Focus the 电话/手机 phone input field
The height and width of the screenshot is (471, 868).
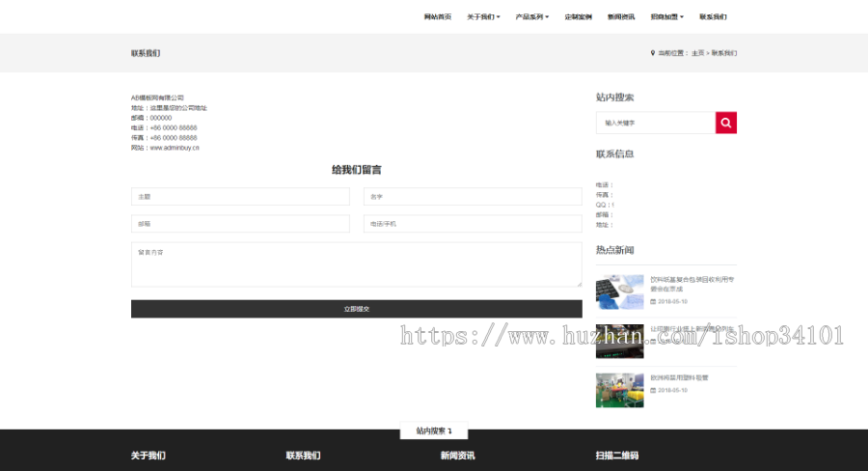[x=473, y=223]
